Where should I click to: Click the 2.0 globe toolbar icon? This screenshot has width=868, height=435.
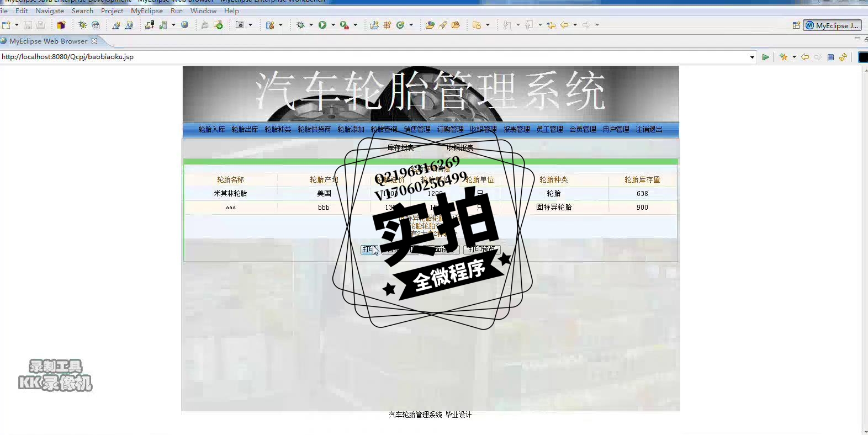pos(96,25)
